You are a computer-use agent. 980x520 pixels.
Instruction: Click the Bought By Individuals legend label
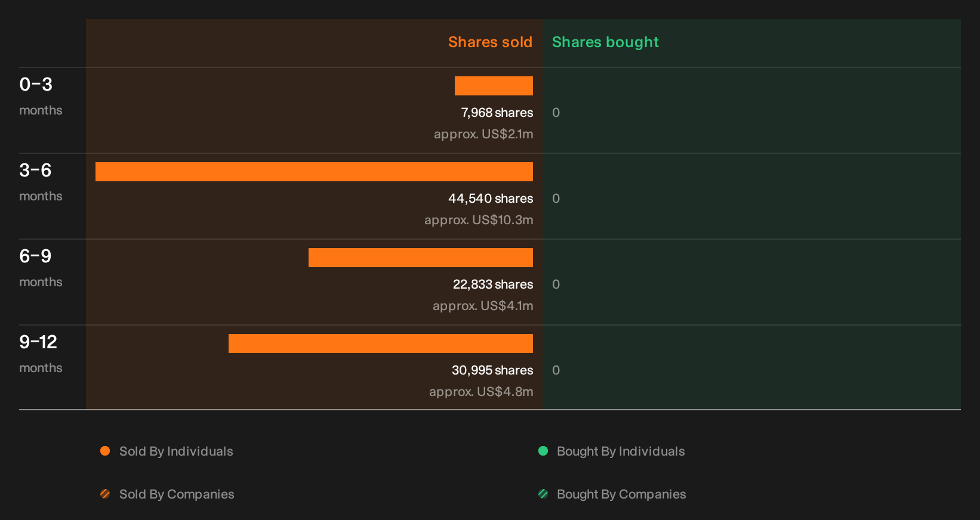tap(621, 451)
